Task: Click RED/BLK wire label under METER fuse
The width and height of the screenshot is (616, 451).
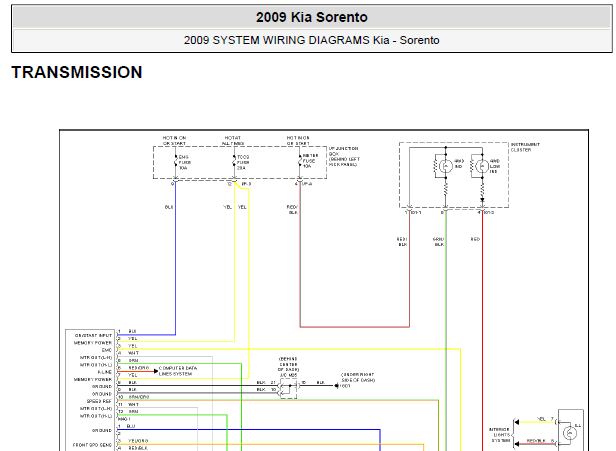Action: 293,210
